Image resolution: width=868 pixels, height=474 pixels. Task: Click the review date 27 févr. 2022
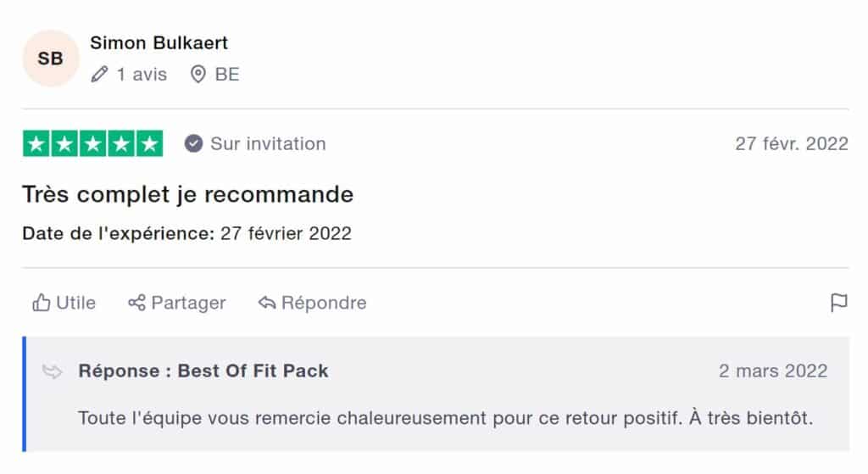tap(791, 144)
